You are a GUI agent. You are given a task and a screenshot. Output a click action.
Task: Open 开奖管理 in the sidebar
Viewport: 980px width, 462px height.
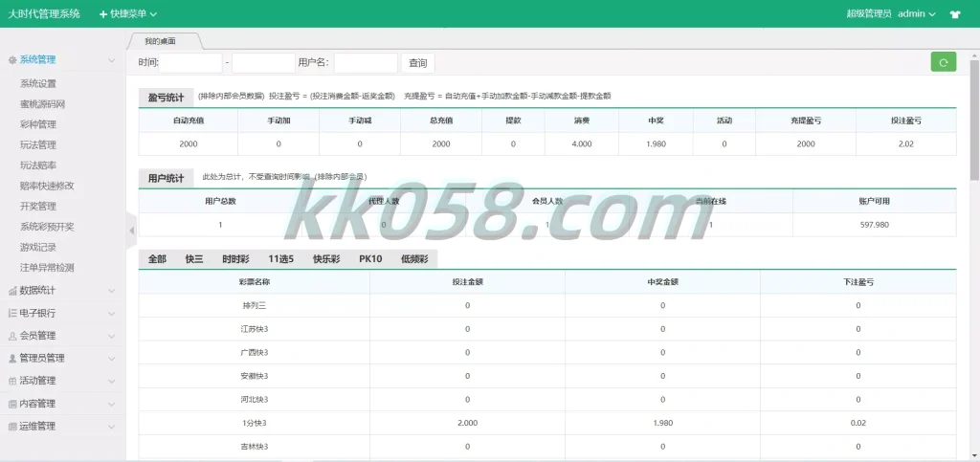(x=38, y=206)
